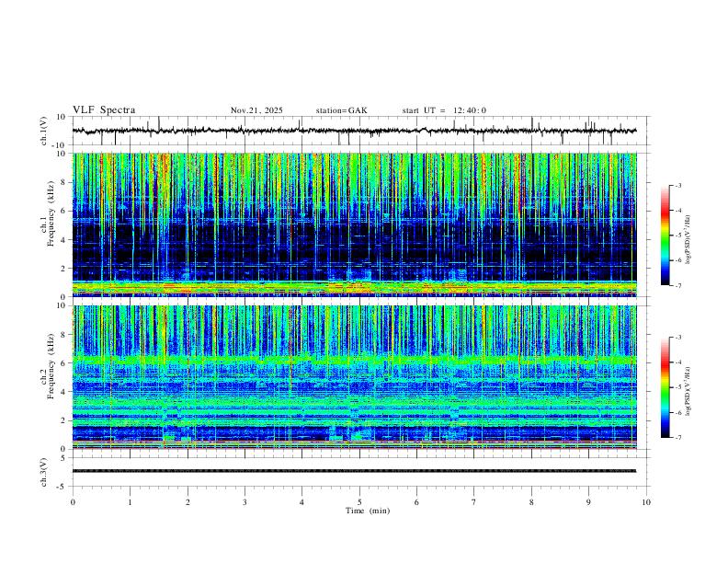Click the ch.1 voltage waveform trace
The image size is (728, 563).
(x=354, y=131)
